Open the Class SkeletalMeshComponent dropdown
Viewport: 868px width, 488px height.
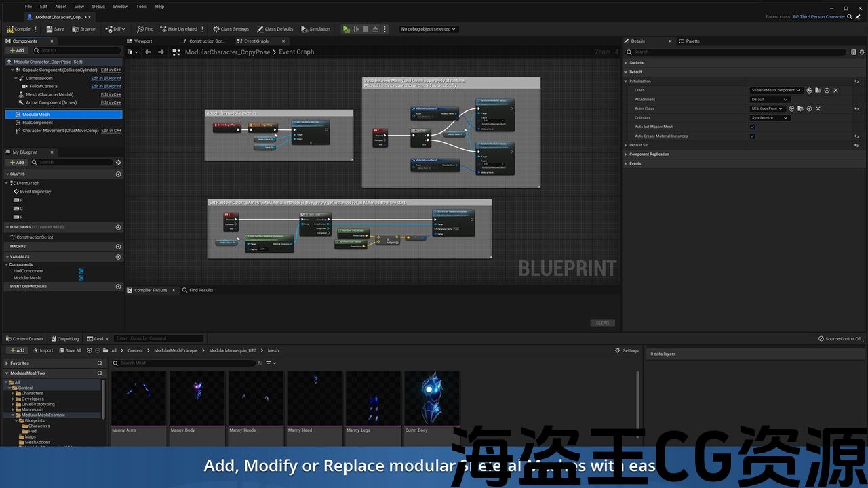pyautogui.click(x=776, y=90)
